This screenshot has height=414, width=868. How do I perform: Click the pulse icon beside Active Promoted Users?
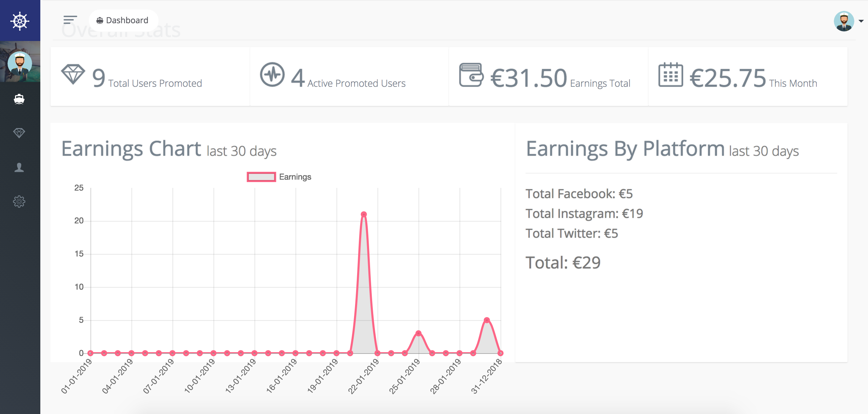[x=272, y=74]
